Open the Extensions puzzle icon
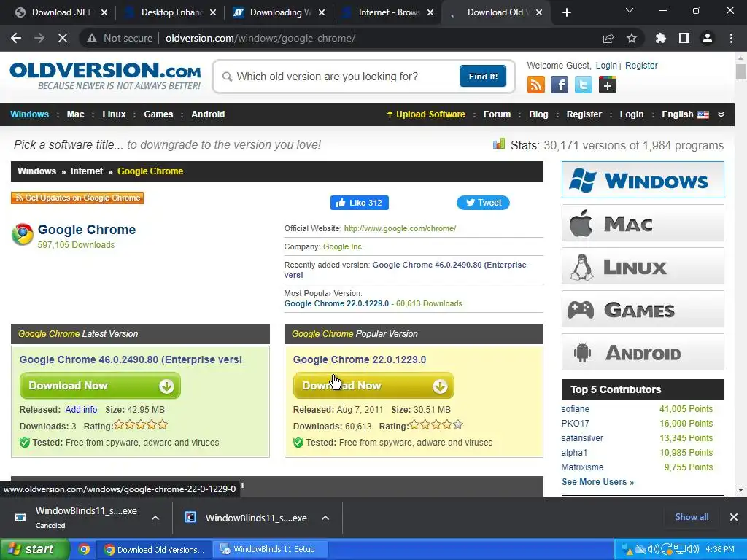This screenshot has height=560, width=747. [661, 38]
